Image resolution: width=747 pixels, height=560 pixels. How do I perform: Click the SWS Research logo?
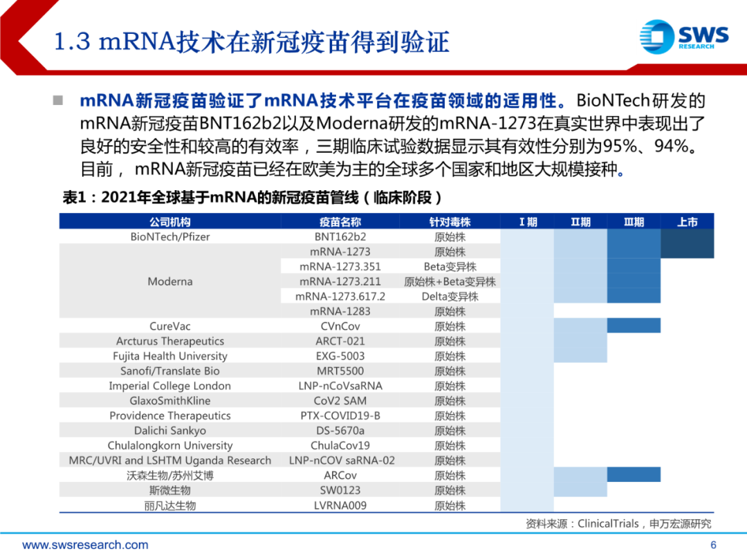[x=683, y=36]
